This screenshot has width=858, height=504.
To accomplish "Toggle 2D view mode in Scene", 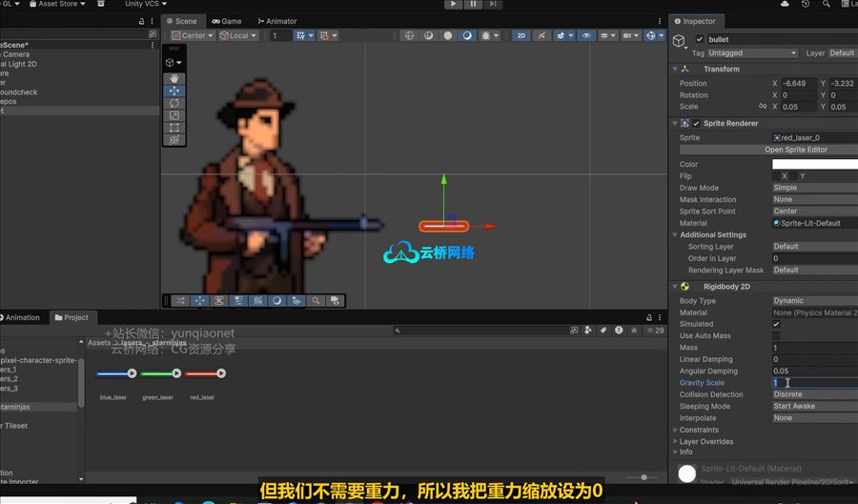I will (x=521, y=36).
